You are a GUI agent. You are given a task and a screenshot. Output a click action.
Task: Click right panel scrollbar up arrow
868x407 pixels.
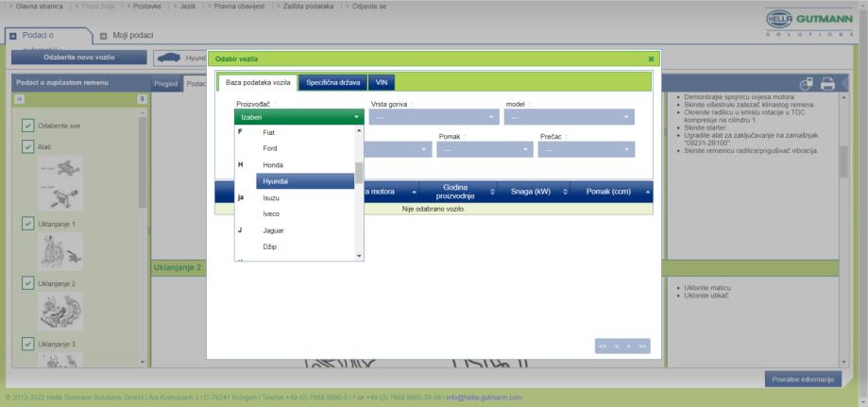point(843,98)
